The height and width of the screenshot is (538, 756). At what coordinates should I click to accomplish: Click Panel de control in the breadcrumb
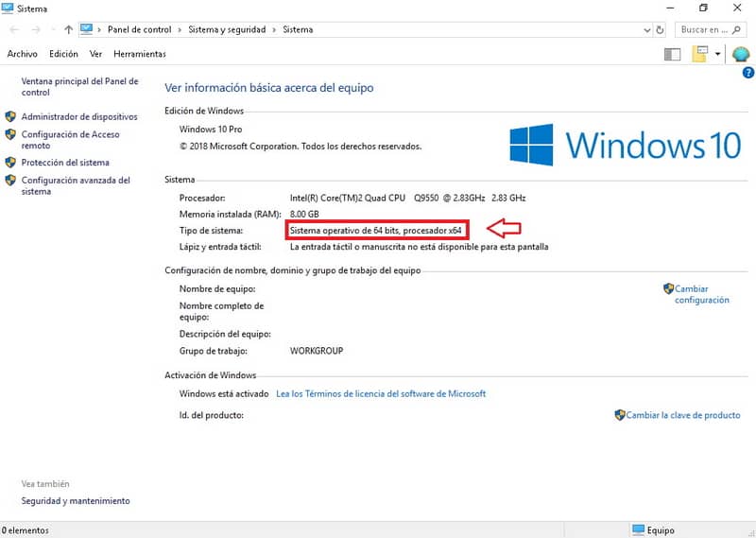[139, 29]
